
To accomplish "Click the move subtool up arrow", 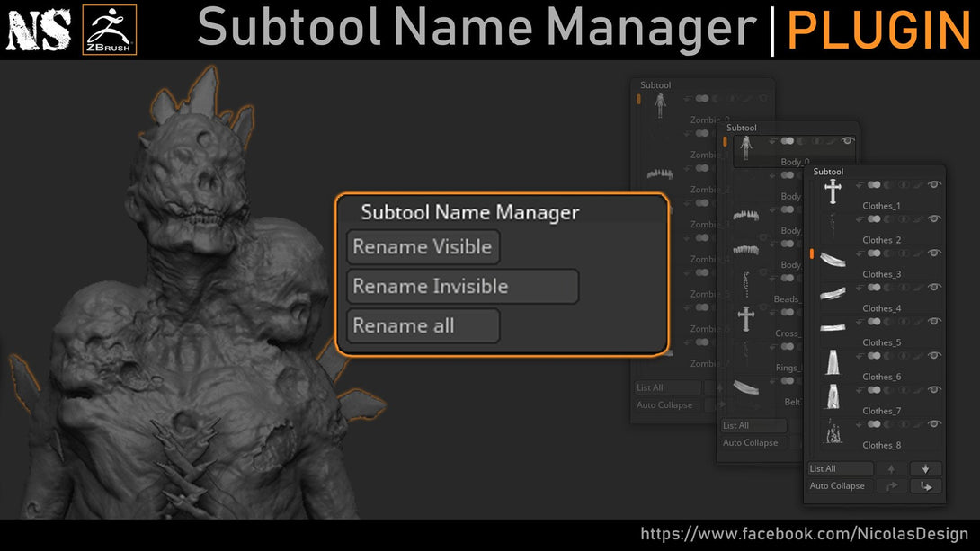I will tap(891, 468).
